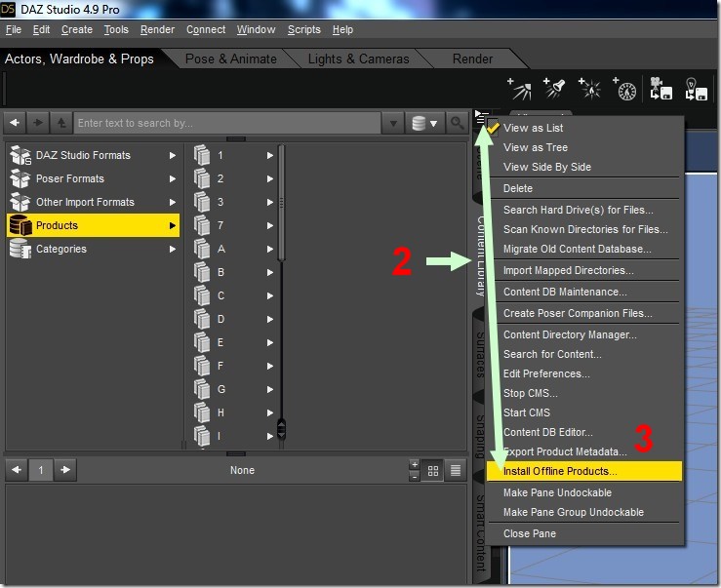Switch results to list view
721x588 pixels.
(456, 470)
